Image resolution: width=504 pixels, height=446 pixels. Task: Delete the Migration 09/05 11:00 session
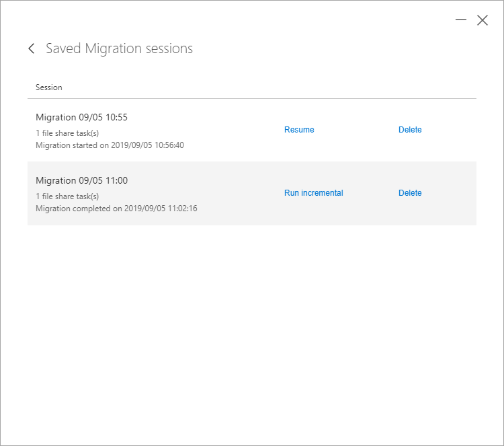click(410, 193)
